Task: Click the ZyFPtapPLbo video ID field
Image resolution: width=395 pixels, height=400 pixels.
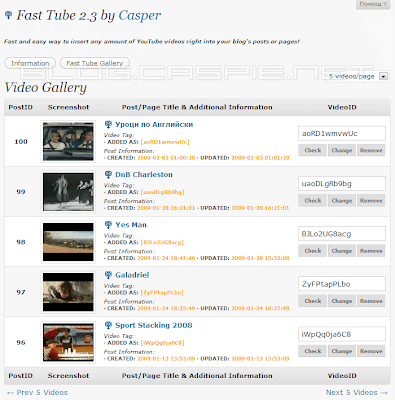Action: coord(342,284)
